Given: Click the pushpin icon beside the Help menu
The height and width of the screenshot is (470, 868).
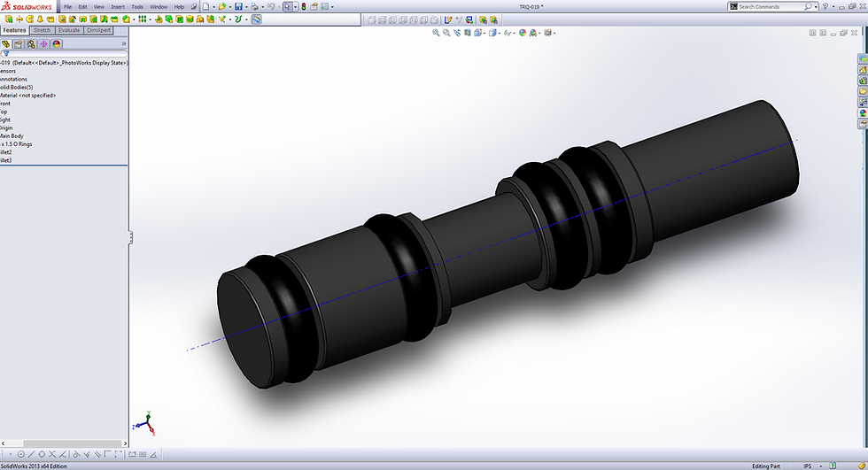Looking at the screenshot, I should tap(194, 6).
